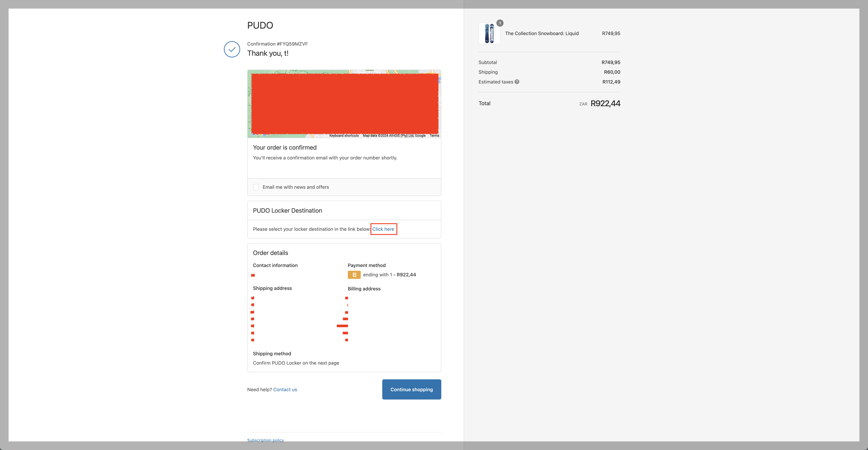Image resolution: width=868 pixels, height=450 pixels.
Task: Click the PUDO Locker Destination heading
Action: tap(287, 211)
